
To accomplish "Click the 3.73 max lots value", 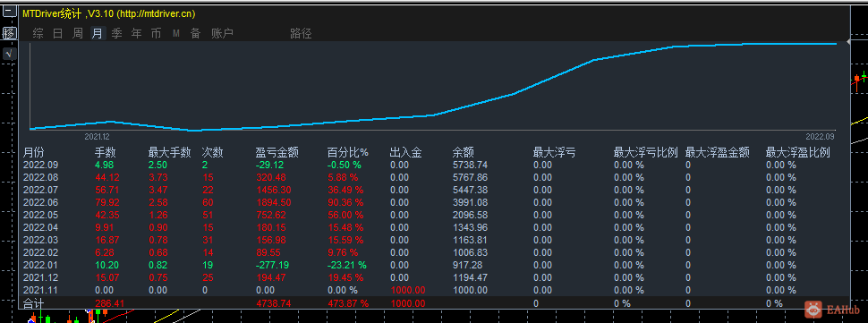I will point(157,177).
